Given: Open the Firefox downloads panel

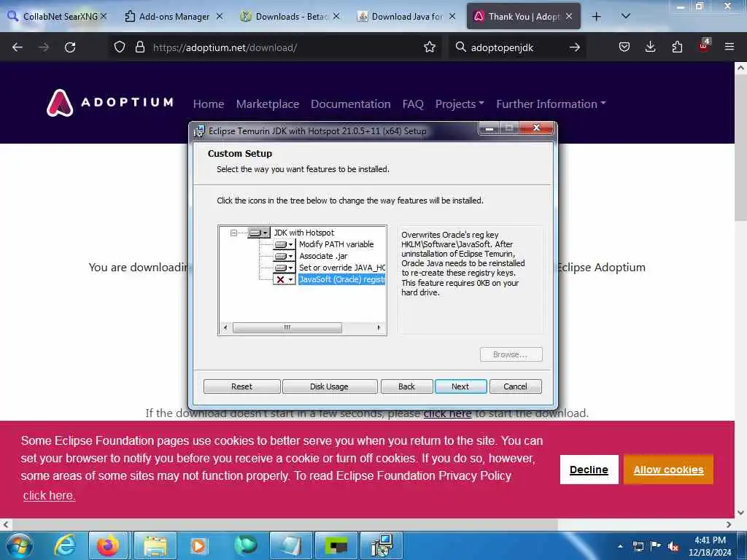Looking at the screenshot, I should click(x=650, y=47).
